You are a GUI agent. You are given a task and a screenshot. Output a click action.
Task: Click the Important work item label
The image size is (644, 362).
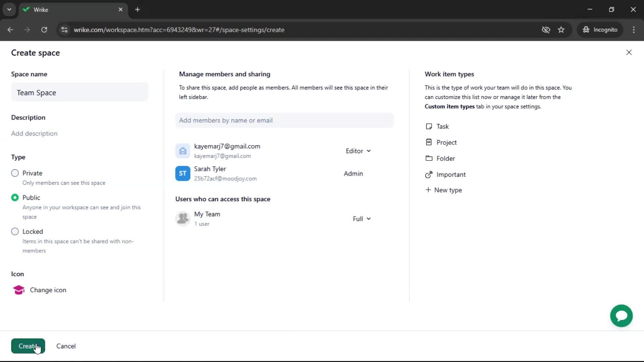(x=451, y=174)
